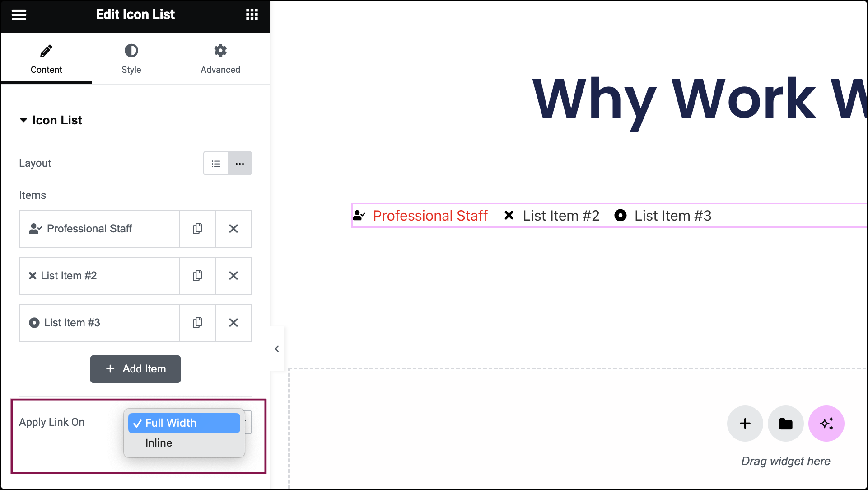Select Inline from Apply Link On dropdown
This screenshot has height=490, width=868.
pyautogui.click(x=159, y=443)
